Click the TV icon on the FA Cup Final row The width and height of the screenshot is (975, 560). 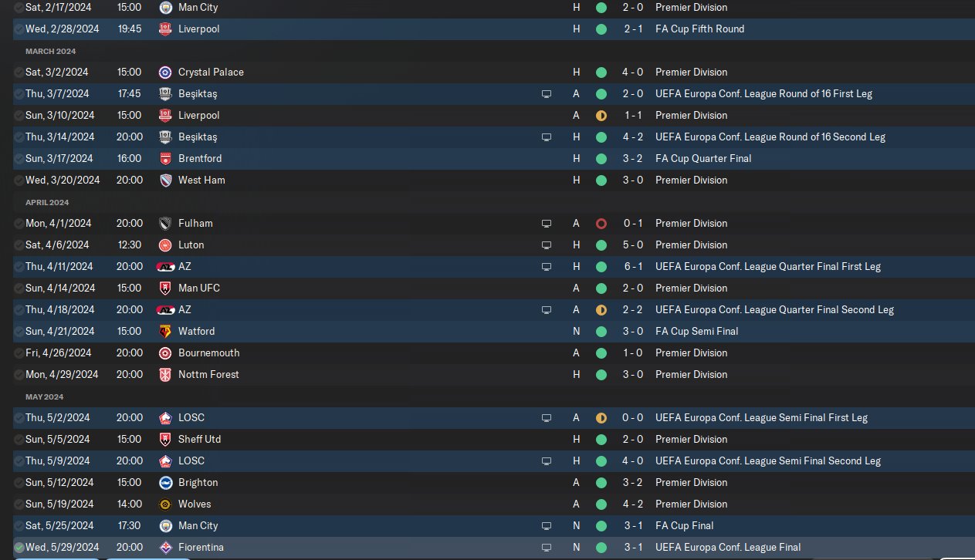[x=547, y=525]
